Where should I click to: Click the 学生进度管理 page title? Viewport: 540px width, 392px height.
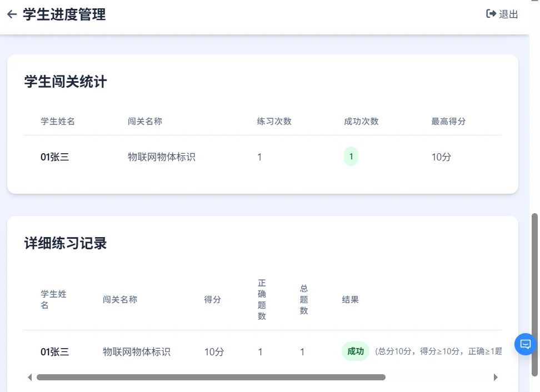pos(64,14)
